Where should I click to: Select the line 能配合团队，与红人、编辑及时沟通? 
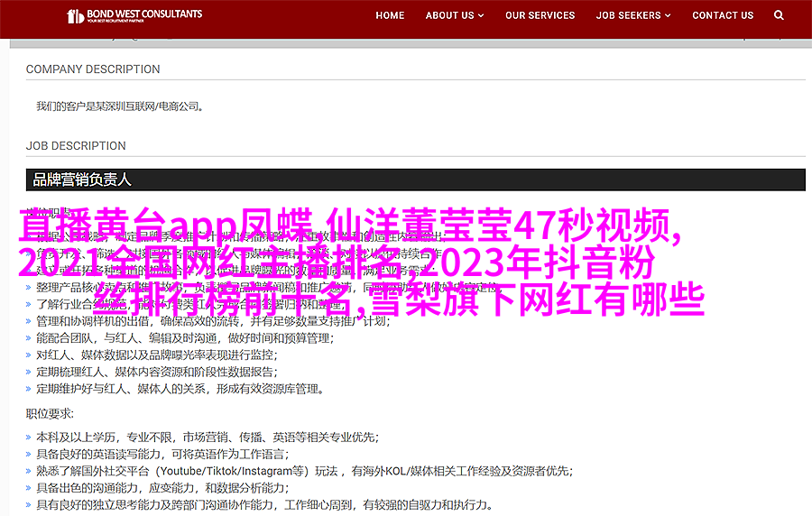point(185,338)
